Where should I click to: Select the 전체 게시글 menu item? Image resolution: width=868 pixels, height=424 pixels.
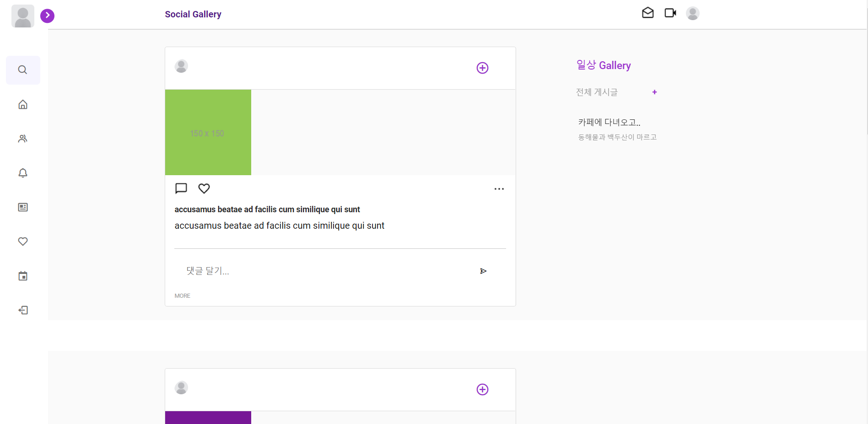pyautogui.click(x=597, y=92)
